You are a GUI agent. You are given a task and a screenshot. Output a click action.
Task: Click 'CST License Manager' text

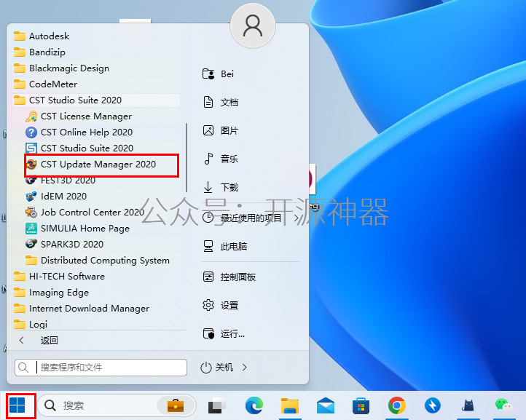point(86,116)
